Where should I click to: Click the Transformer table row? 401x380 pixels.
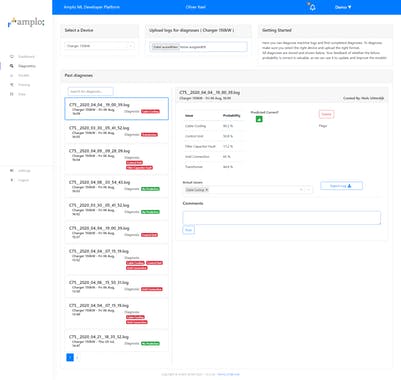[x=213, y=167]
